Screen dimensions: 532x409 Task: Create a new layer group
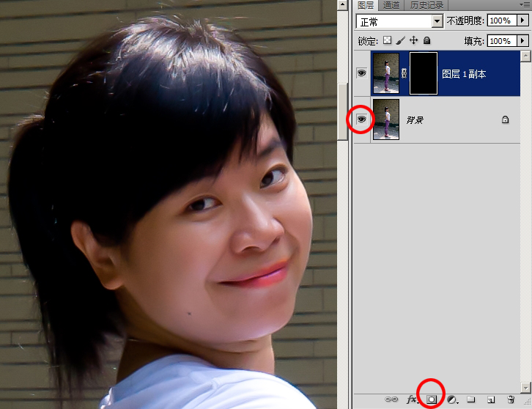[470, 399]
